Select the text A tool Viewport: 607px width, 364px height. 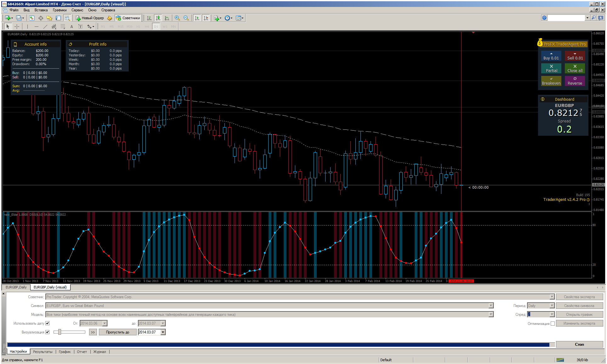71,26
